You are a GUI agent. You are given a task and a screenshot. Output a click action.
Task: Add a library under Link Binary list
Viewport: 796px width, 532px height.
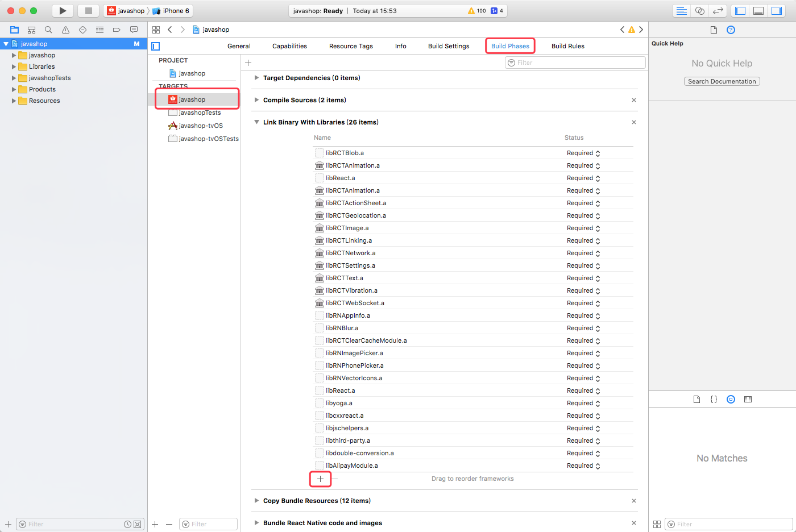pos(320,479)
